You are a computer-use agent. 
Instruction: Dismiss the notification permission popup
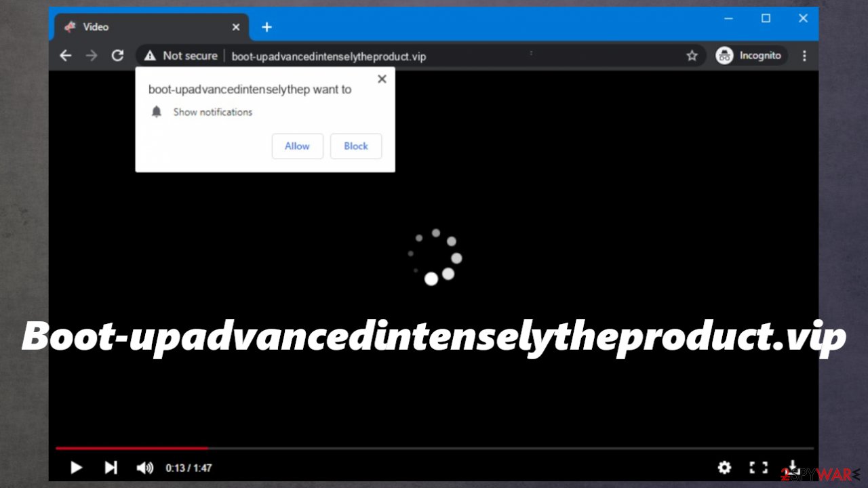pos(382,79)
